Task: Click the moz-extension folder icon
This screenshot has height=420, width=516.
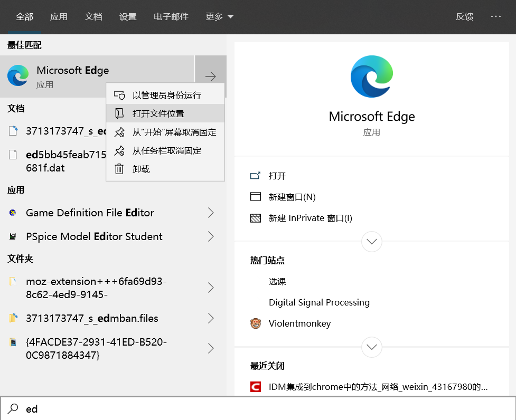Action: [x=13, y=282]
